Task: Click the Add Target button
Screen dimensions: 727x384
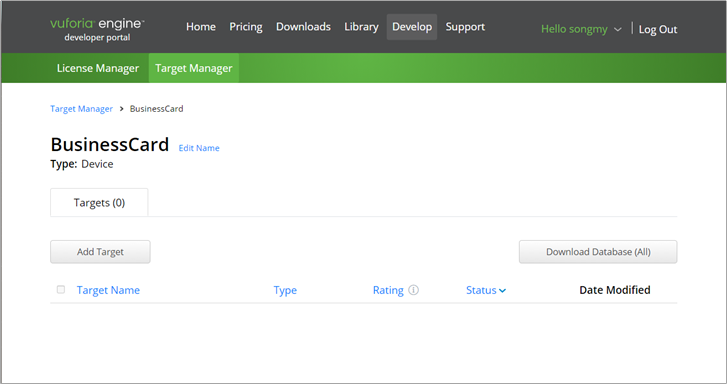Action: point(100,252)
